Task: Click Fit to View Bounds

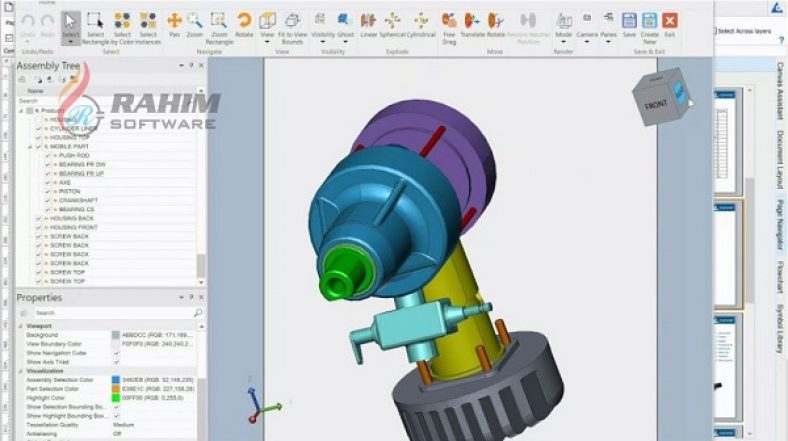Action: 292,28
